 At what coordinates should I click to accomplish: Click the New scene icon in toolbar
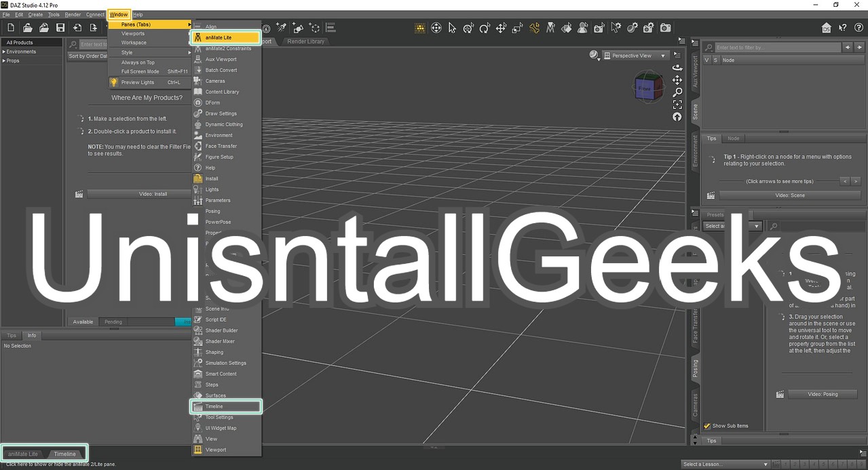pyautogui.click(x=11, y=28)
